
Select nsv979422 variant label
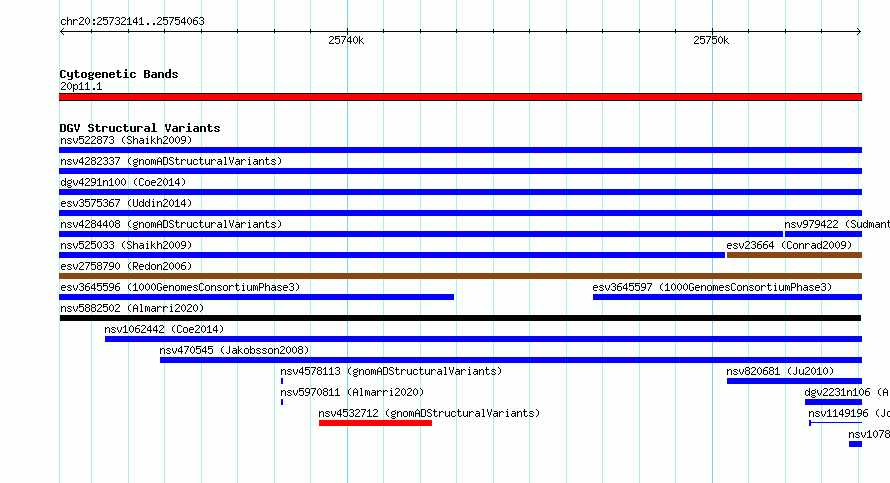(x=837, y=224)
